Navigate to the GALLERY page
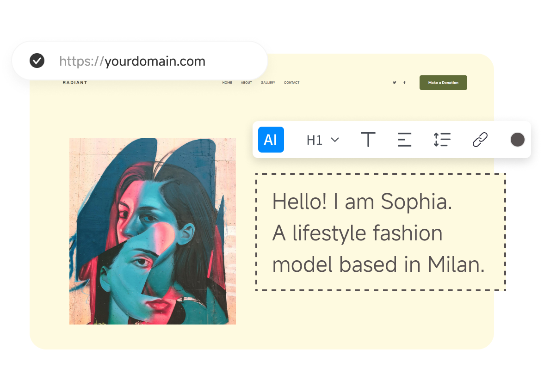The image size is (544, 392). tap(268, 83)
